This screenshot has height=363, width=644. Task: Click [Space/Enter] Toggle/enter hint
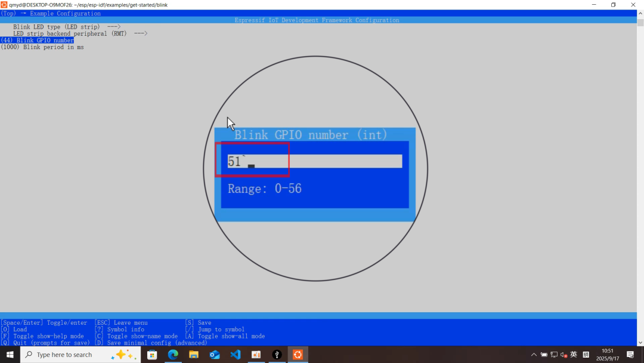[x=44, y=323]
